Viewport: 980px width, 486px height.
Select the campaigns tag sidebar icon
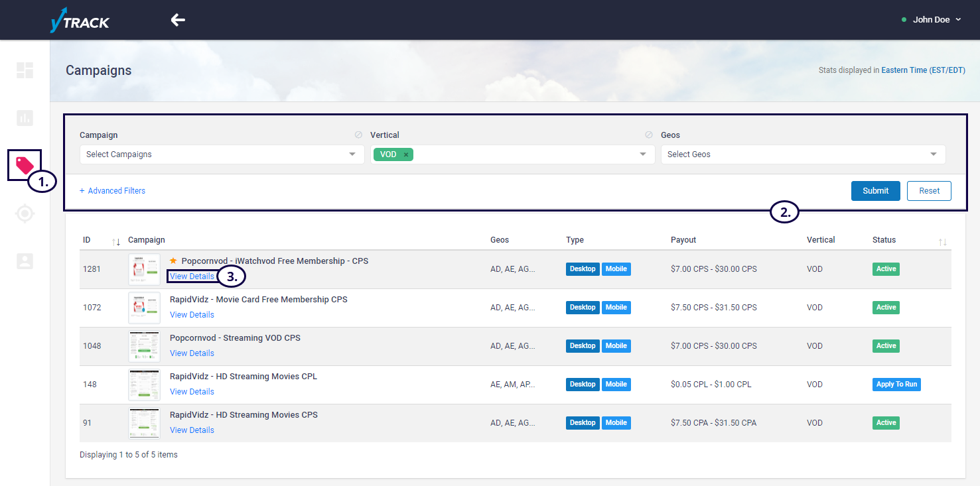[x=25, y=165]
